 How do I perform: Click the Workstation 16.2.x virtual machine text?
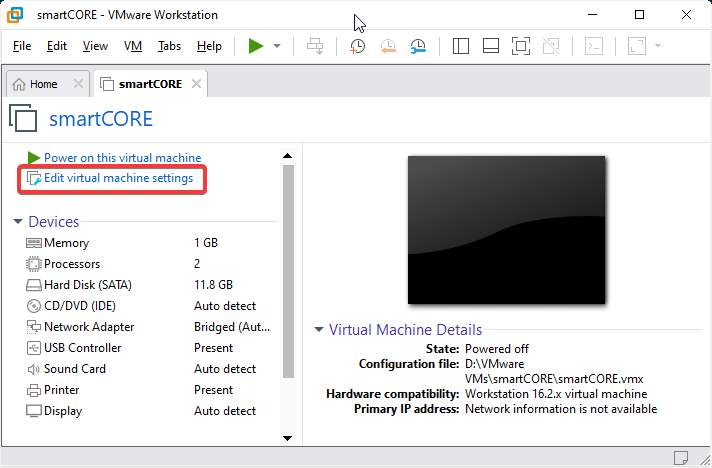coord(556,394)
